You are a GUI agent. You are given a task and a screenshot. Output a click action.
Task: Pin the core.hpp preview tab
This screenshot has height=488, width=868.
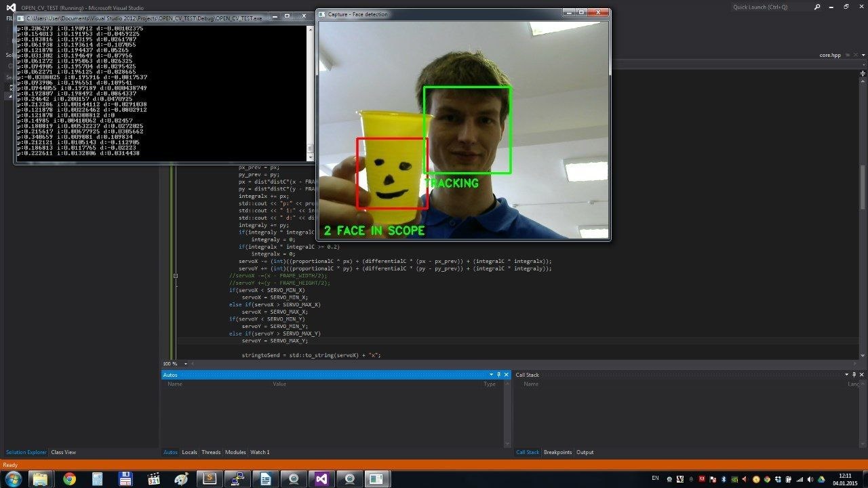[x=847, y=56]
